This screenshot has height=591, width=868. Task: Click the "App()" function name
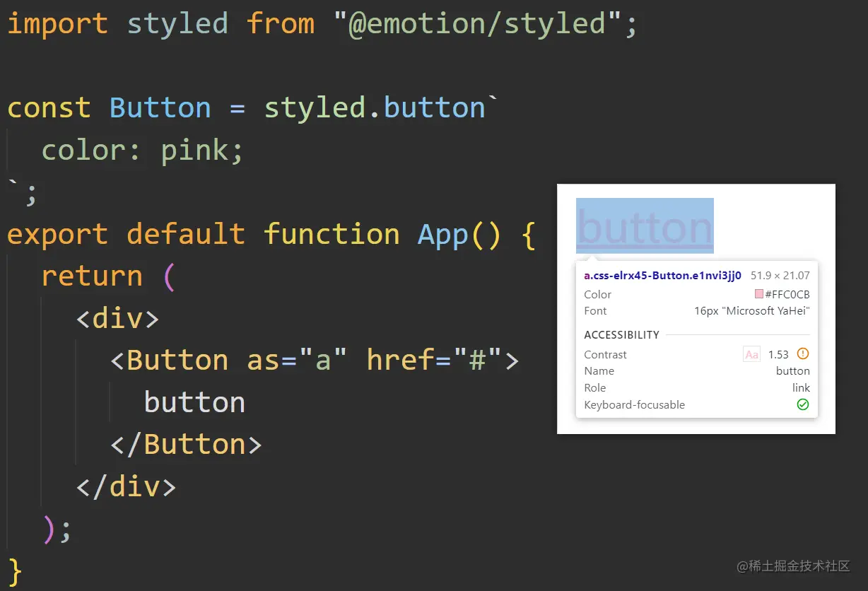[459, 234]
